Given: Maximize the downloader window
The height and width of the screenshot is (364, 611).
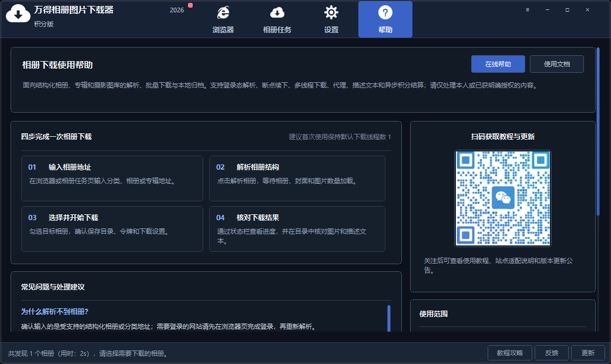Looking at the screenshot, I should [x=568, y=10].
